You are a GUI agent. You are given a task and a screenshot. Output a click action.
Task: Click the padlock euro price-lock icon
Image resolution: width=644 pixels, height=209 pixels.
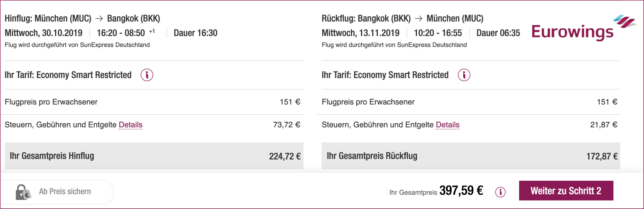click(23, 192)
